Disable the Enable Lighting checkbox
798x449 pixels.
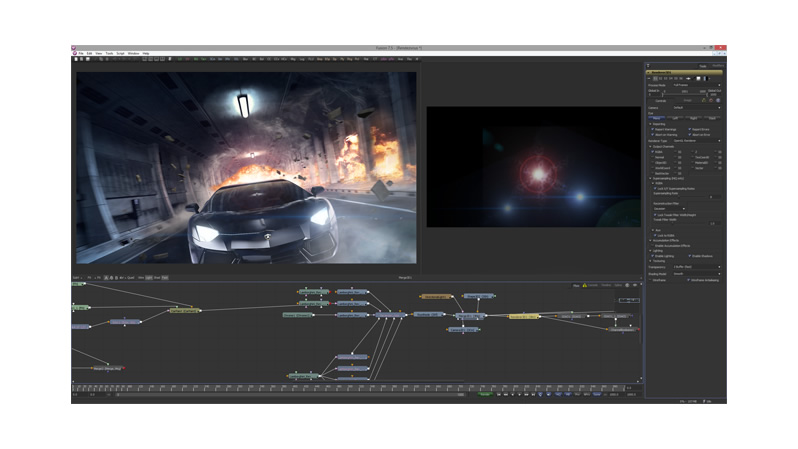tap(653, 256)
